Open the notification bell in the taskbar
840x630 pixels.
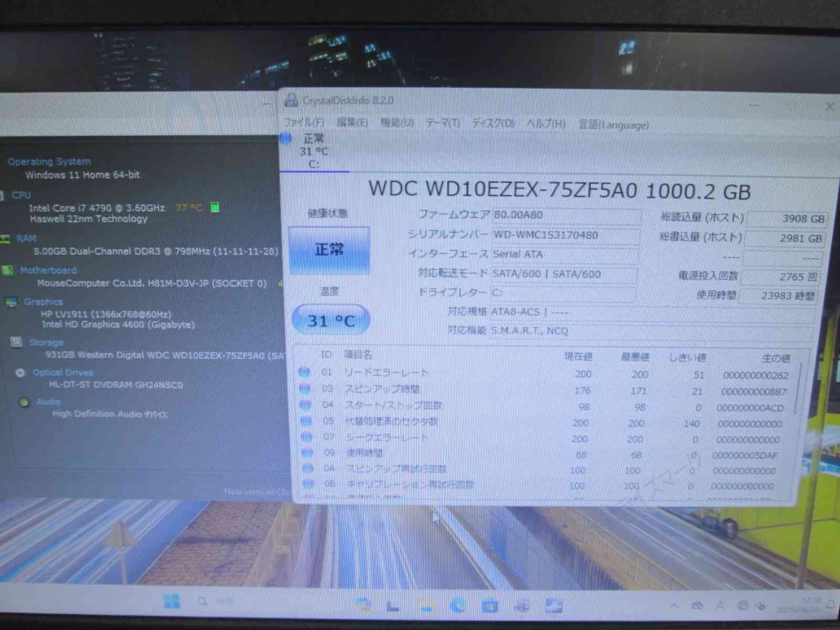(831, 605)
